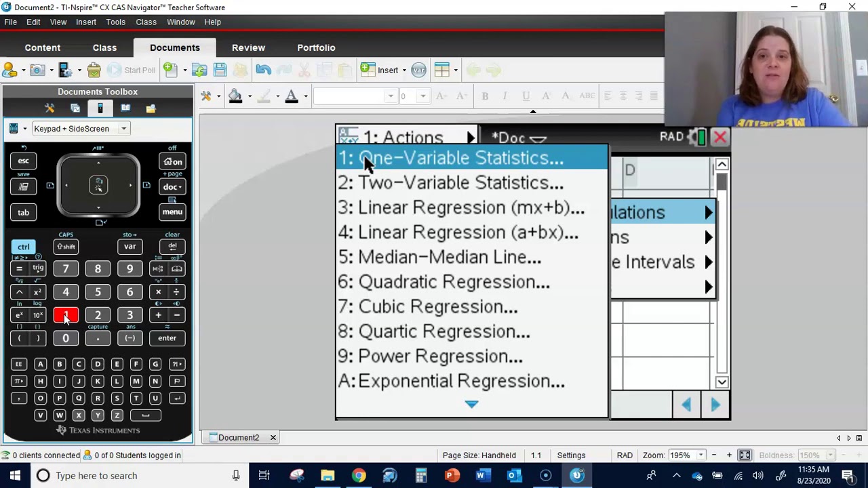This screenshot has width=868, height=488.
Task: Open the Page Layout toolbar icon
Action: (x=442, y=70)
